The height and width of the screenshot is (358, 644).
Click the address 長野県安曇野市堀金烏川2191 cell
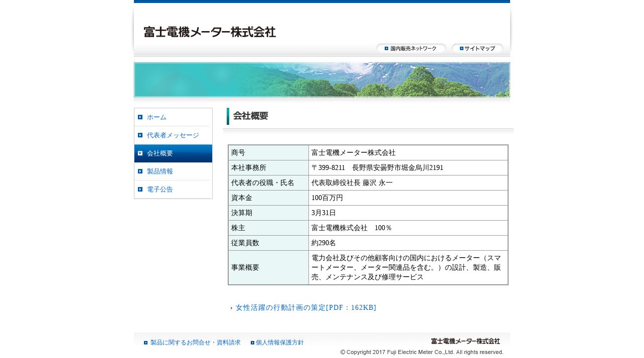[408, 168]
